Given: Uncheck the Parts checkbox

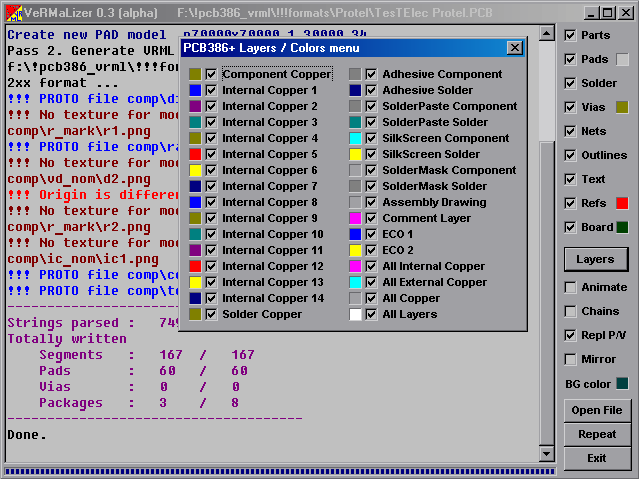Looking at the screenshot, I should tap(570, 35).
